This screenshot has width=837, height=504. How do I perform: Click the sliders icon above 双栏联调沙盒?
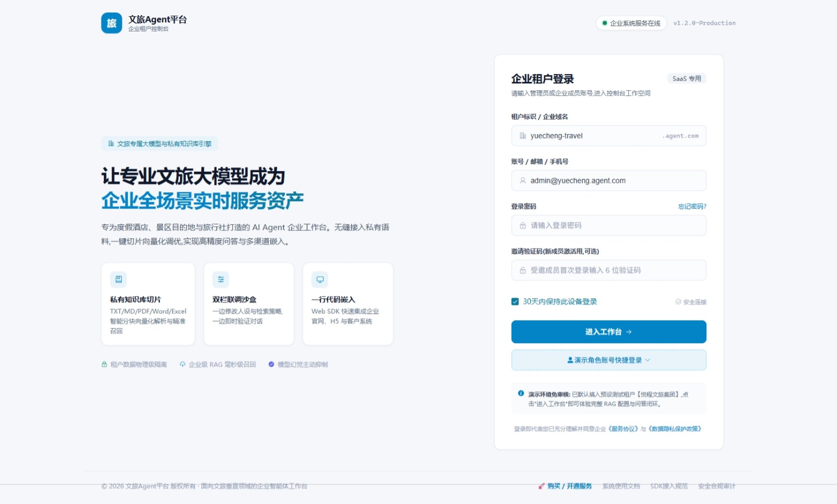click(220, 279)
